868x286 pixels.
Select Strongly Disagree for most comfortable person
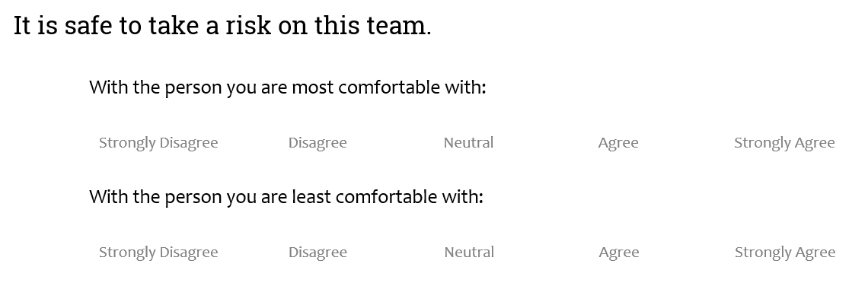click(x=158, y=143)
